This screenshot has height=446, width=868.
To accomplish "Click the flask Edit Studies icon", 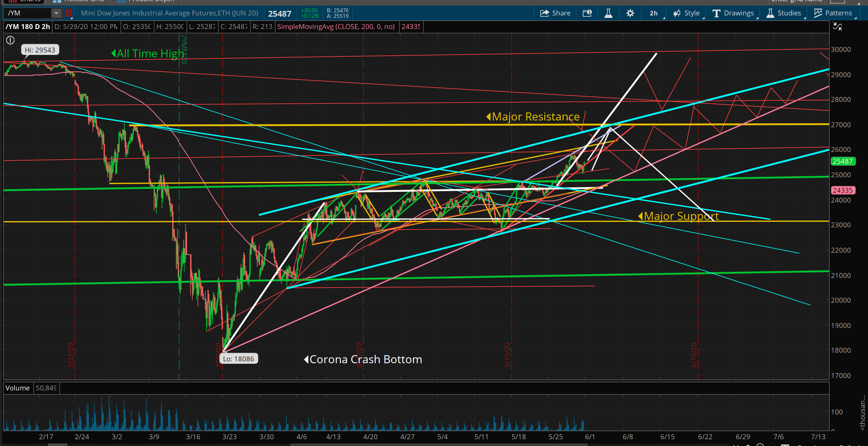I will [x=608, y=13].
